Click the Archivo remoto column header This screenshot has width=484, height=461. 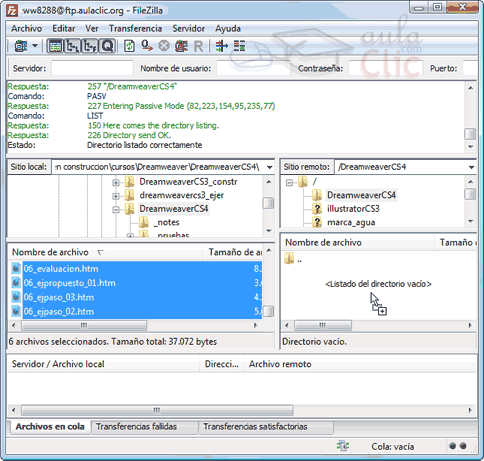pos(360,364)
